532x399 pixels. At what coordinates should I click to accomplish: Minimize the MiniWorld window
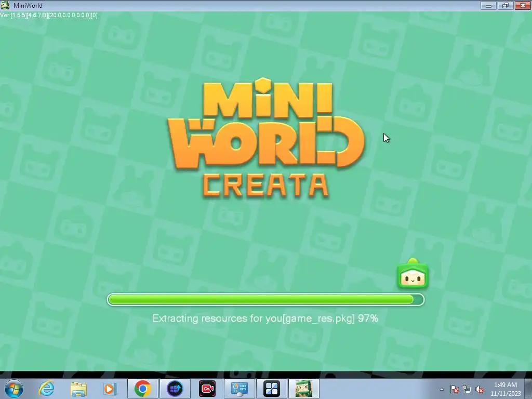coord(488,5)
